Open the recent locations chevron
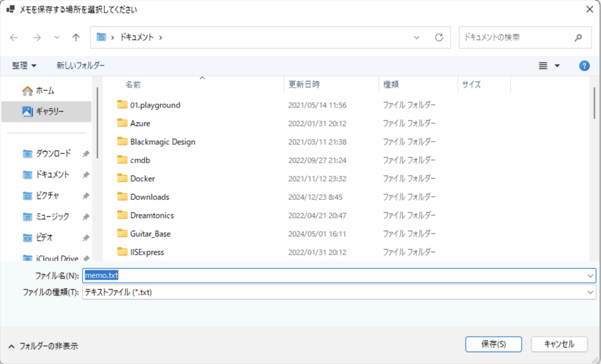This screenshot has width=601, height=364. tap(57, 38)
